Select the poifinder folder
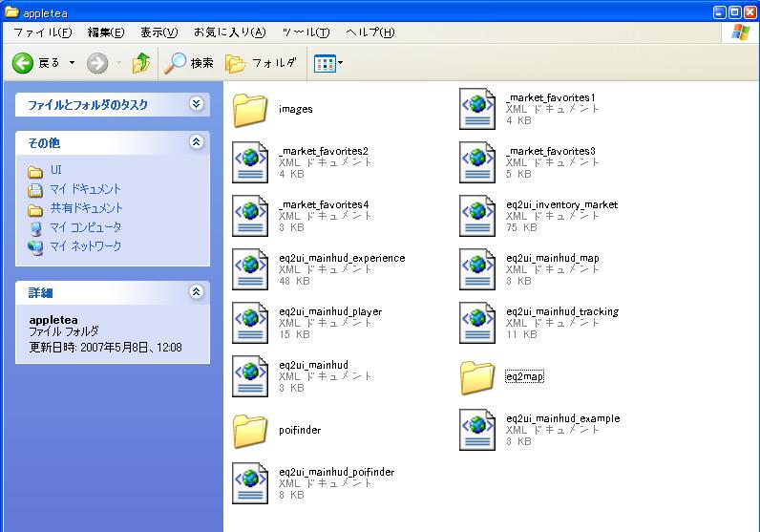 point(250,431)
